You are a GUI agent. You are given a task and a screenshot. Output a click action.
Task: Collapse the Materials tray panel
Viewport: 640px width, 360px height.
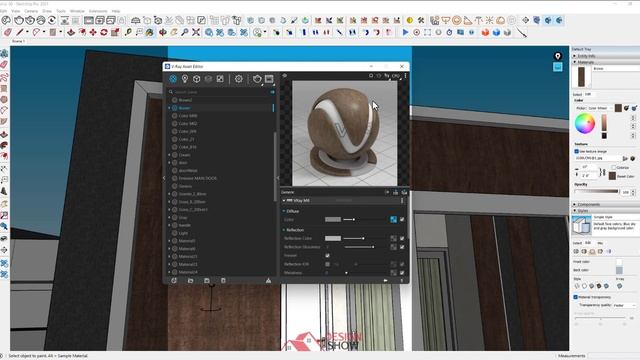[575, 62]
